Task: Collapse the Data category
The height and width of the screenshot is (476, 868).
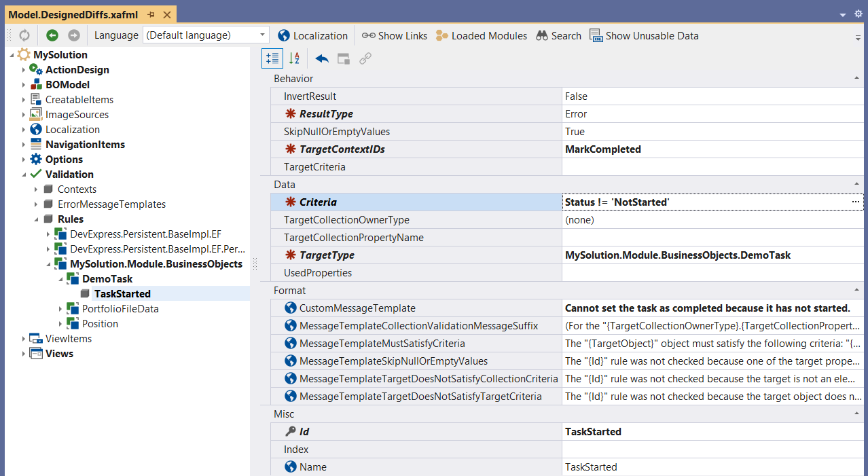Action: coord(857,185)
